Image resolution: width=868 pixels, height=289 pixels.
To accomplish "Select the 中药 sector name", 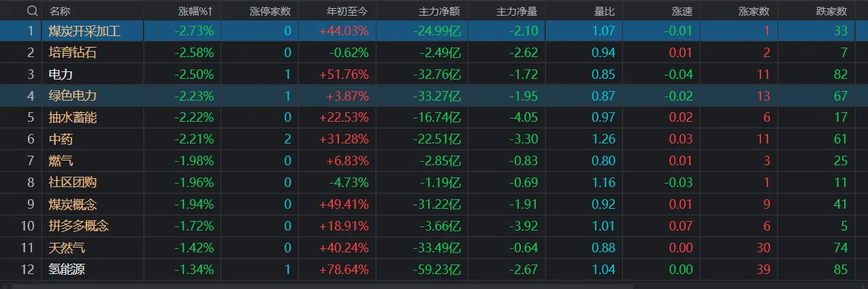I will click(61, 139).
